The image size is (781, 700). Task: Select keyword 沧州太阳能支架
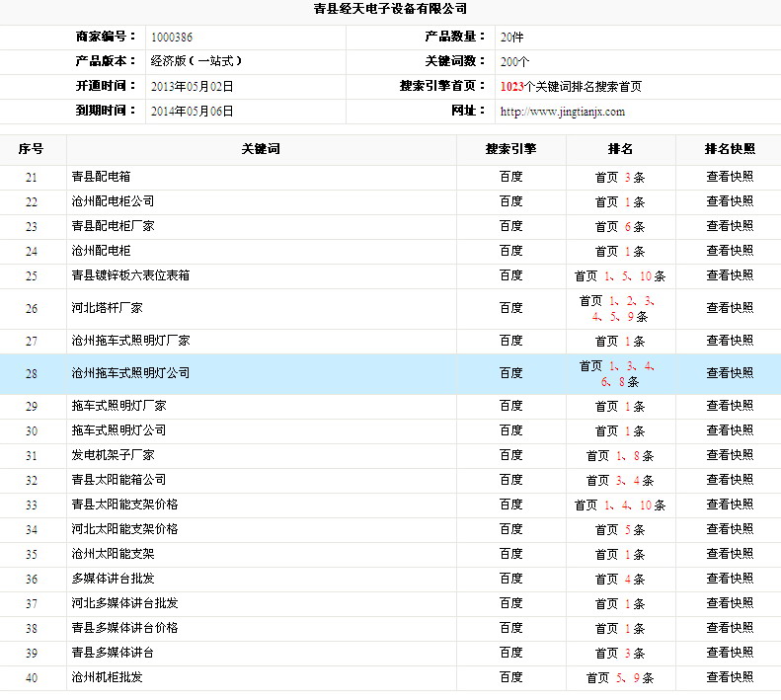(x=114, y=554)
